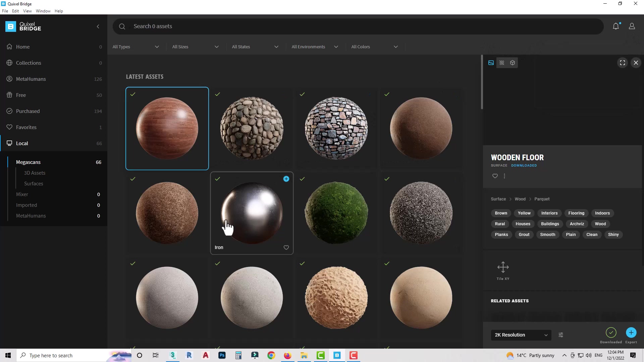The height and width of the screenshot is (362, 644).
Task: Open more options for Wooden Floor
Action: [504, 176]
